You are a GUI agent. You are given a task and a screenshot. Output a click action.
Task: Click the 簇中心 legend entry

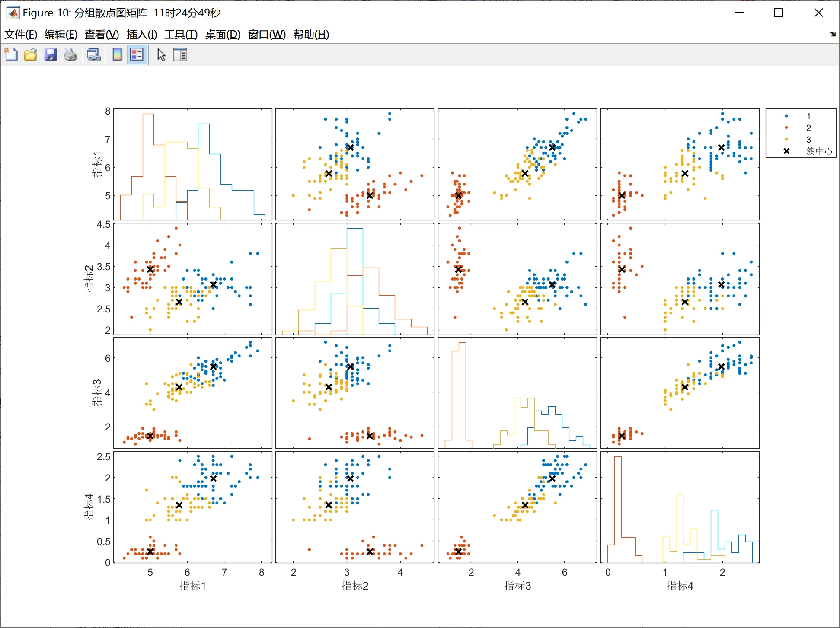(x=818, y=151)
